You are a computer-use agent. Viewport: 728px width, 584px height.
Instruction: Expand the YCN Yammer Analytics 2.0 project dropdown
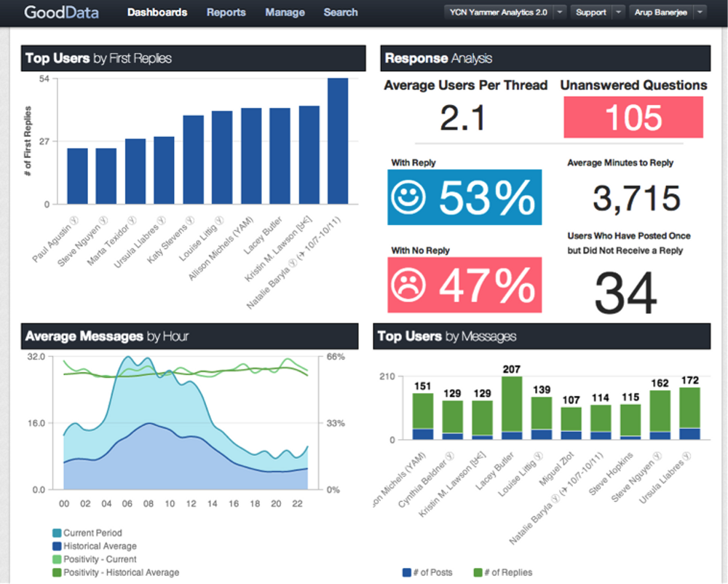coord(561,12)
